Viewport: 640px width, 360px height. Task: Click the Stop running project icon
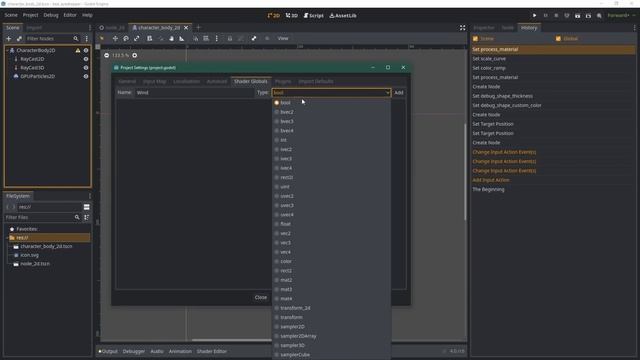point(556,16)
